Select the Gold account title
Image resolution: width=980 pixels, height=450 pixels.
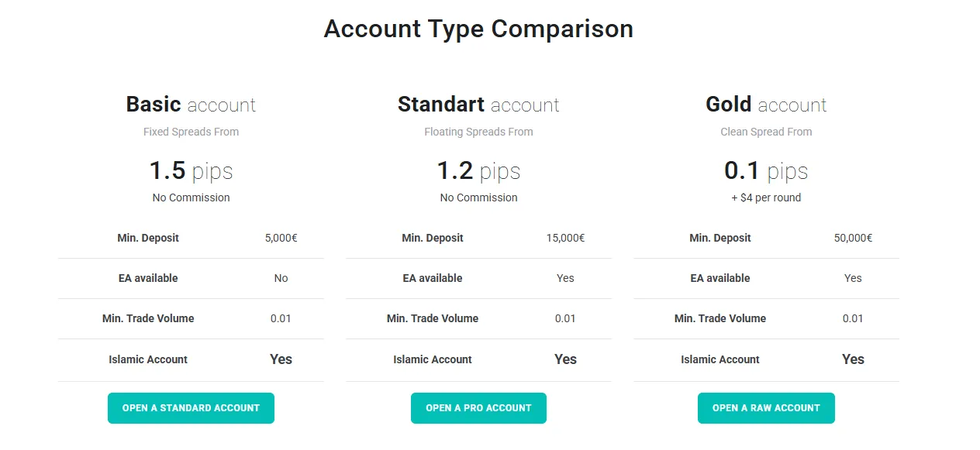(x=766, y=105)
